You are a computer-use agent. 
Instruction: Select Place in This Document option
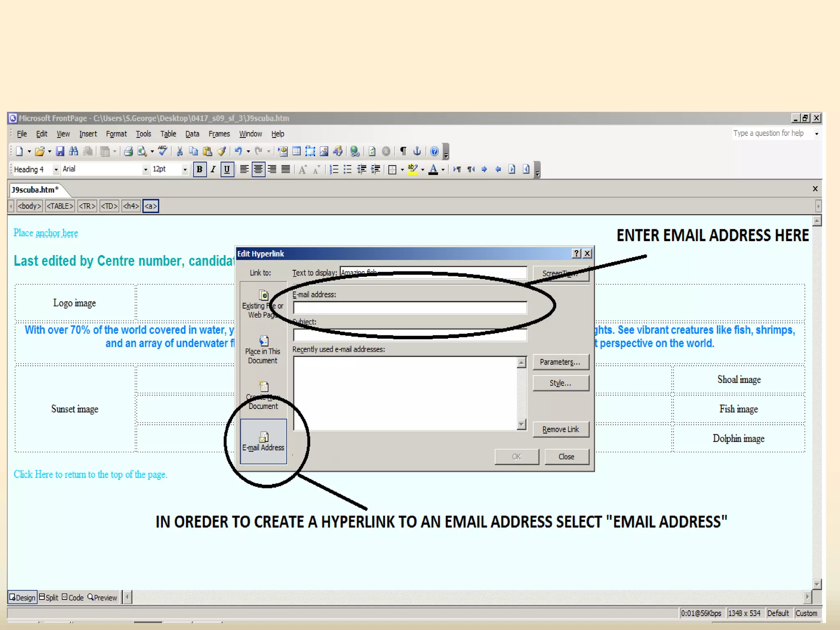(263, 351)
